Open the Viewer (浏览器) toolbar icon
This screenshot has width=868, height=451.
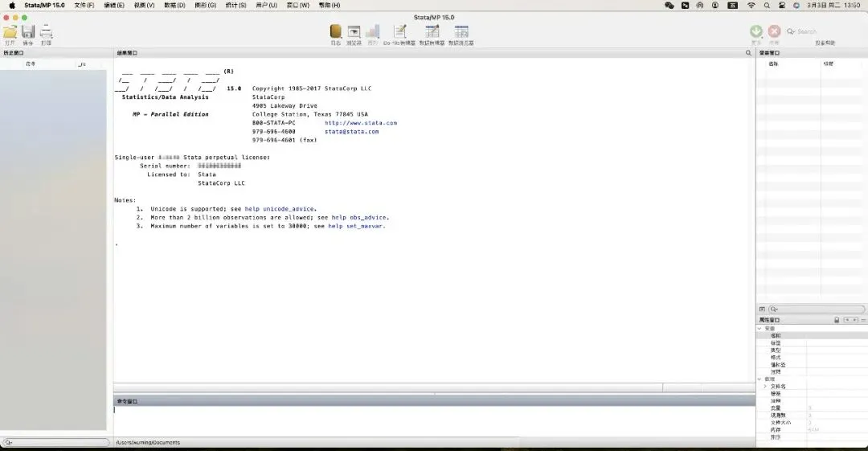coord(354,31)
